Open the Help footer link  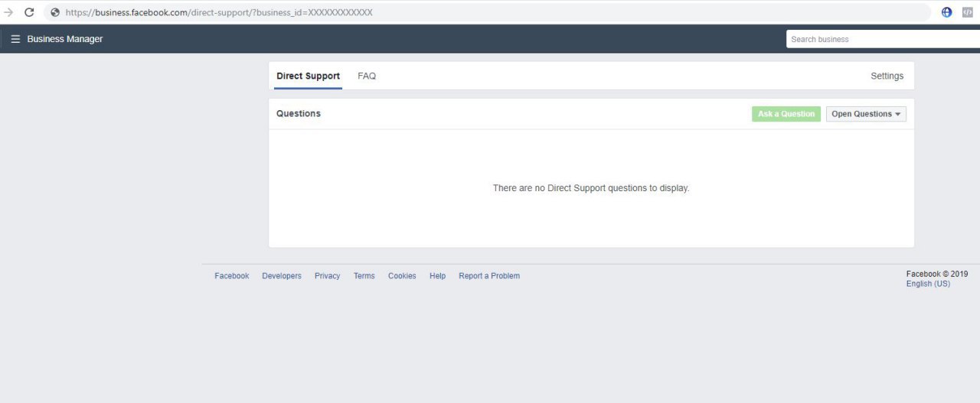(x=437, y=276)
